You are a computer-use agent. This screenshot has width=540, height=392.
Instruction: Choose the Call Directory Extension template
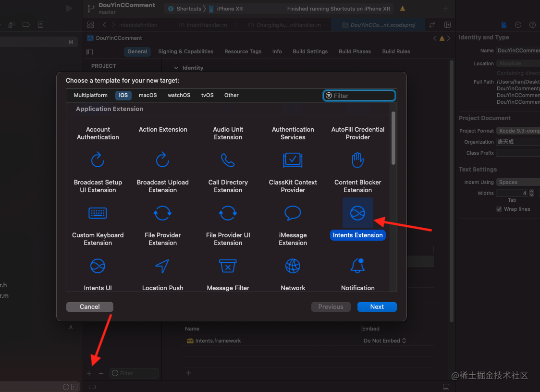point(228,171)
